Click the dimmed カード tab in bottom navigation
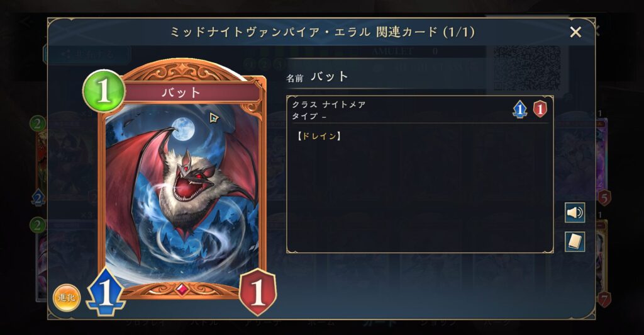The image size is (644, 335). click(379, 322)
